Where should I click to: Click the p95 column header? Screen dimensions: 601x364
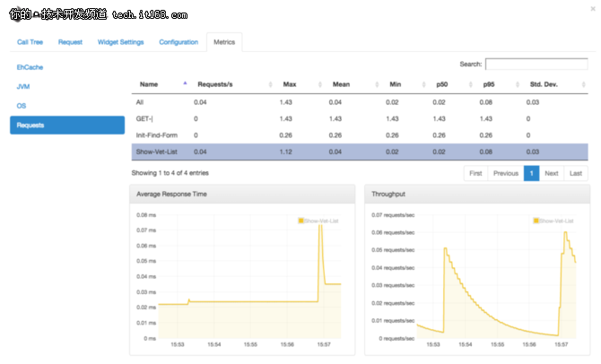pos(489,84)
